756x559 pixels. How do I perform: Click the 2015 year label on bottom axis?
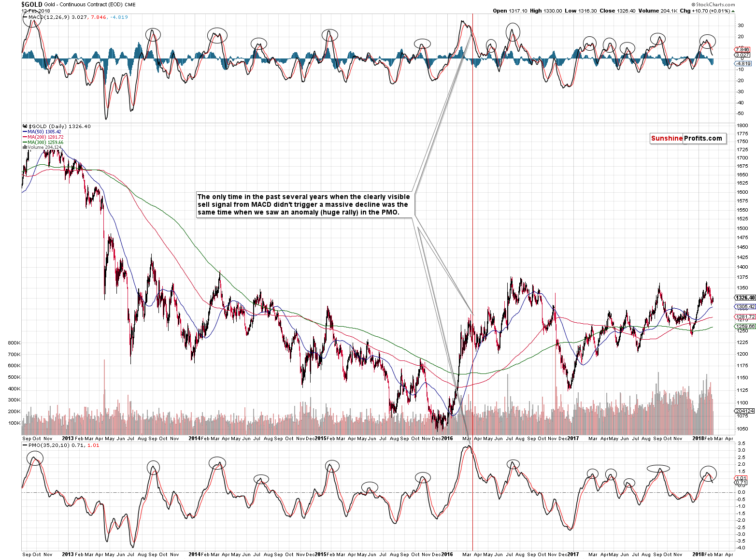320,554
